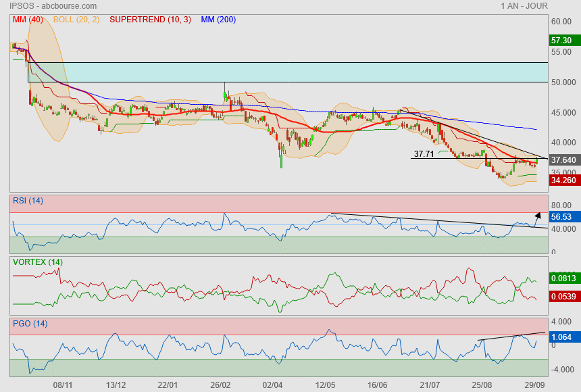Click the 26/02 date on time axis
This screenshot has width=581, height=392.
[x=221, y=384]
